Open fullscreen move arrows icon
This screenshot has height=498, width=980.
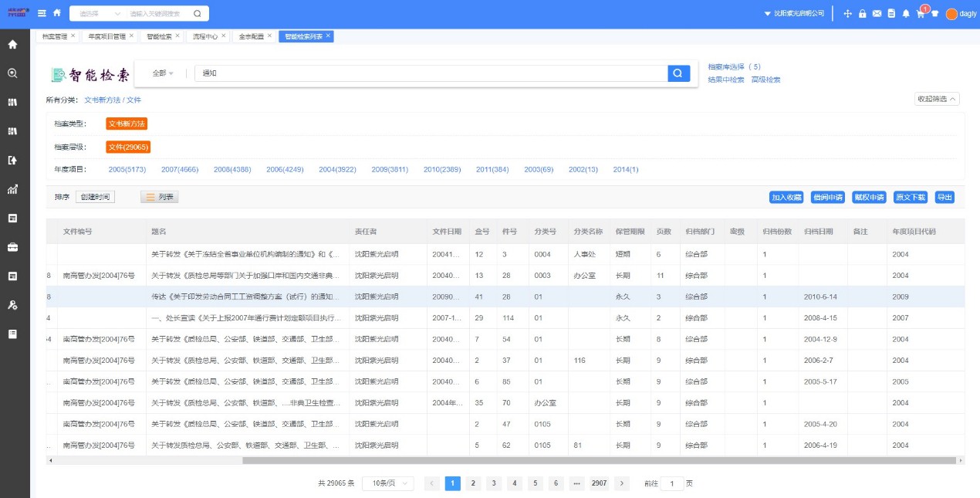(x=848, y=14)
